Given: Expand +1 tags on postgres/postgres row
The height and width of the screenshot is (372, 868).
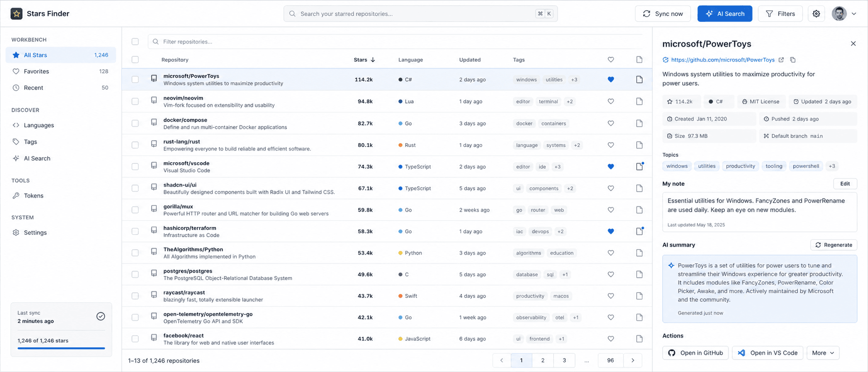Looking at the screenshot, I should tap(565, 275).
